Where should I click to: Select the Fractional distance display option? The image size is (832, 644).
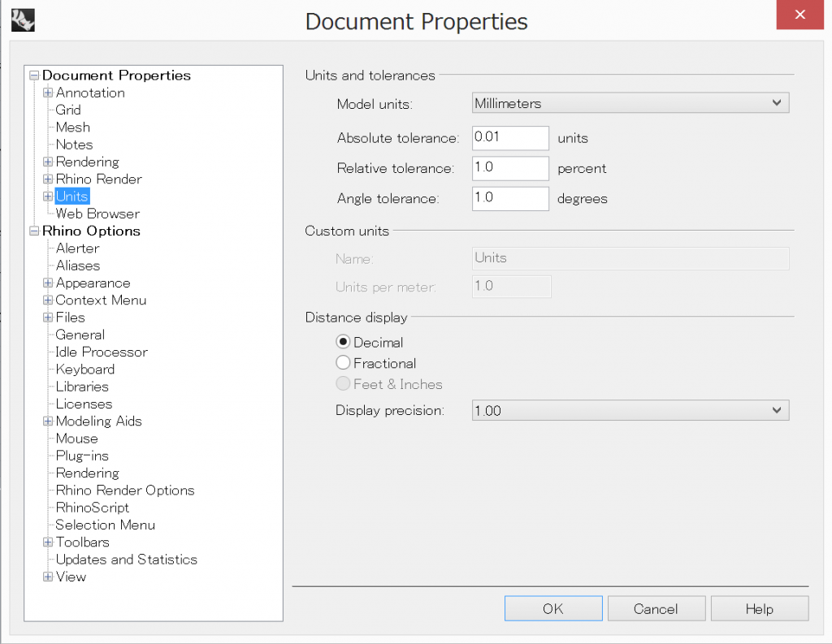[x=343, y=363]
